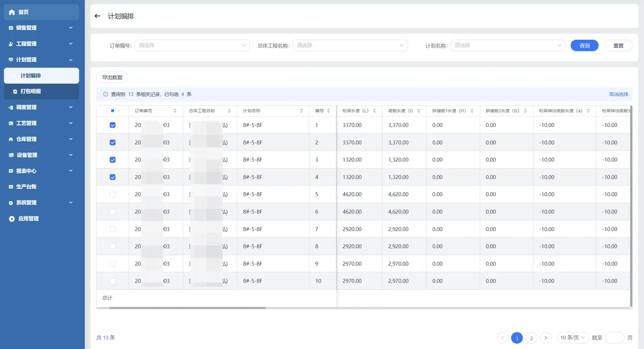
Task: Sort by 拼接板2长度 column sort icon
Action: [x=525, y=111]
